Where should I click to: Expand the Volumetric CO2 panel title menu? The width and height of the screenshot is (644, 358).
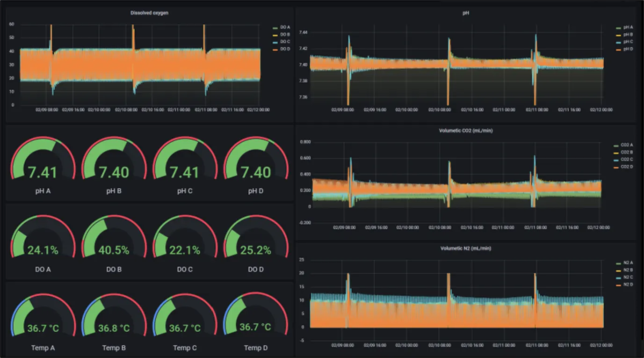[x=465, y=131]
